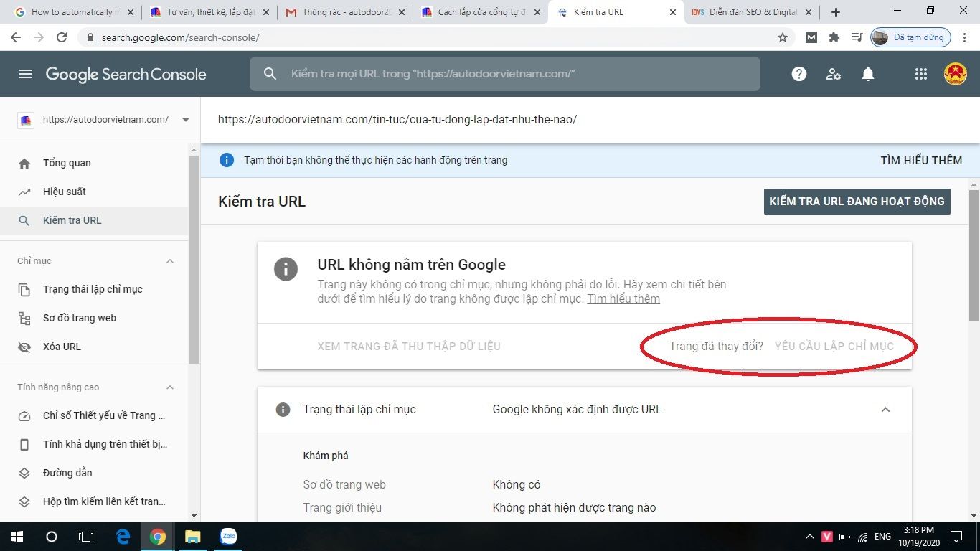Click the Sơ đồ trang web icon
The image size is (980, 551).
point(24,318)
